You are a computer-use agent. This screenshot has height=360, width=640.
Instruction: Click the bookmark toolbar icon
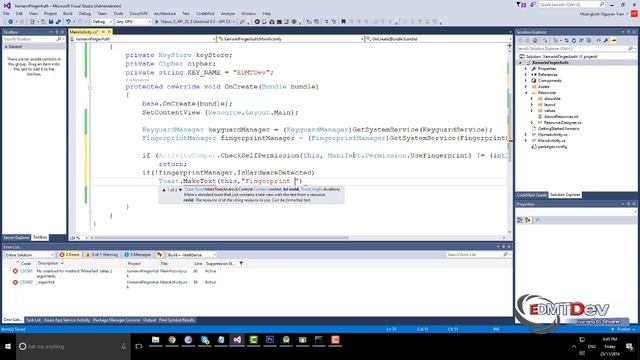(343, 22)
